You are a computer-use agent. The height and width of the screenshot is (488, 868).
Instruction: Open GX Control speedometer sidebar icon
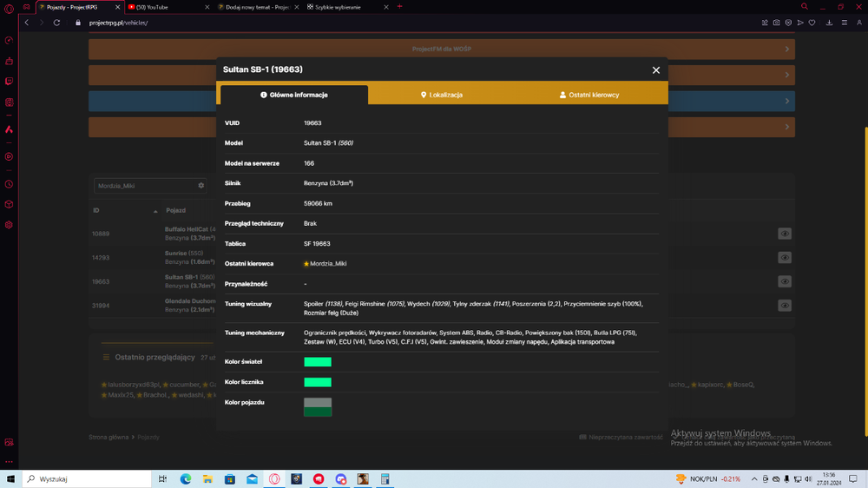[9, 41]
